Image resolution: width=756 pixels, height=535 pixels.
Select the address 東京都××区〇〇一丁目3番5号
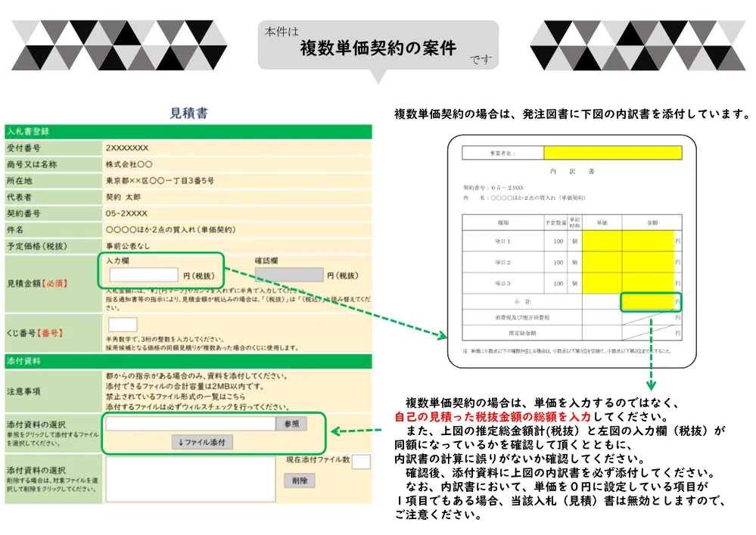160,181
